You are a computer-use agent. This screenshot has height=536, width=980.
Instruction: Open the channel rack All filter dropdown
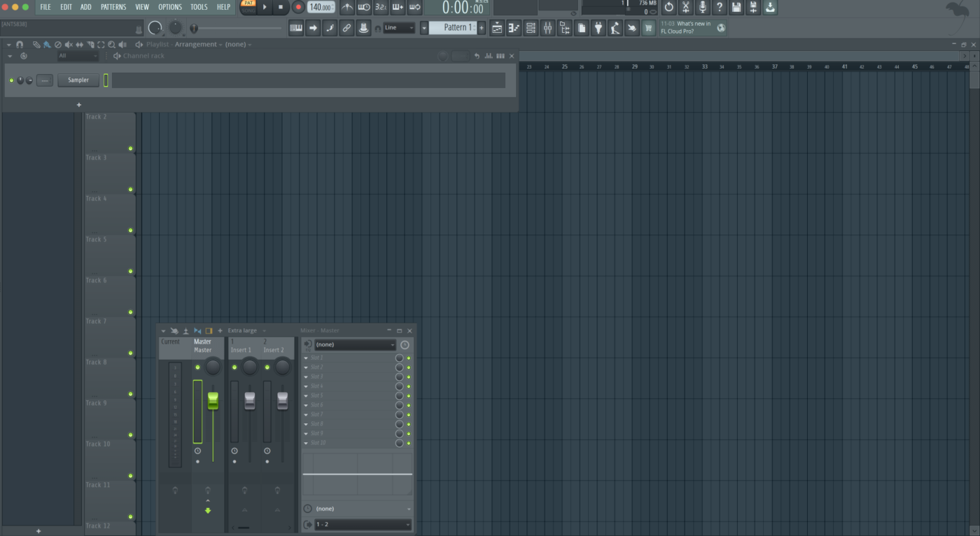click(78, 56)
